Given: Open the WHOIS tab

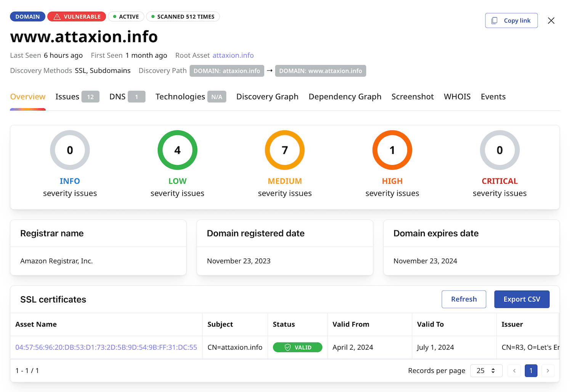Looking at the screenshot, I should [457, 97].
